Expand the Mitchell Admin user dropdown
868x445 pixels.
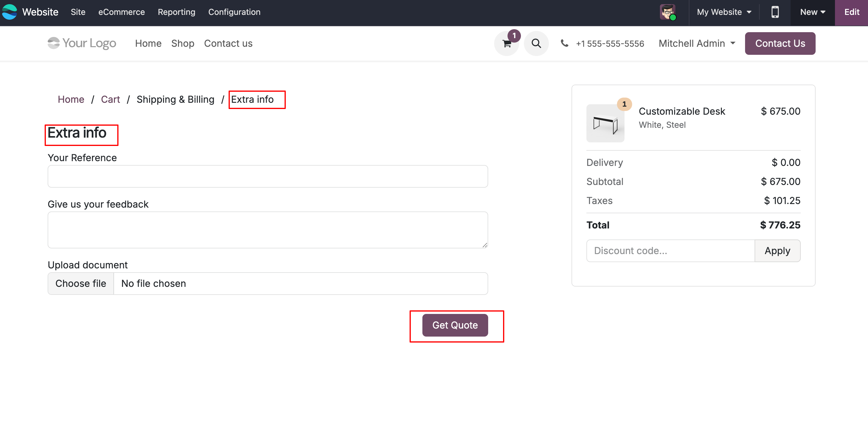[697, 43]
